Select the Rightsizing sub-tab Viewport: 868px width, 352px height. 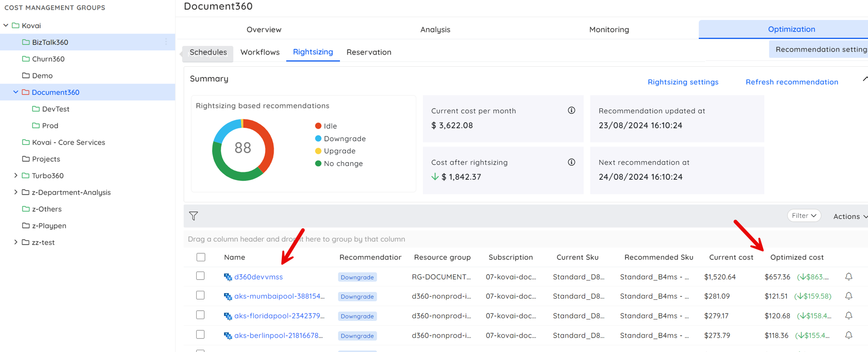pyautogui.click(x=313, y=52)
